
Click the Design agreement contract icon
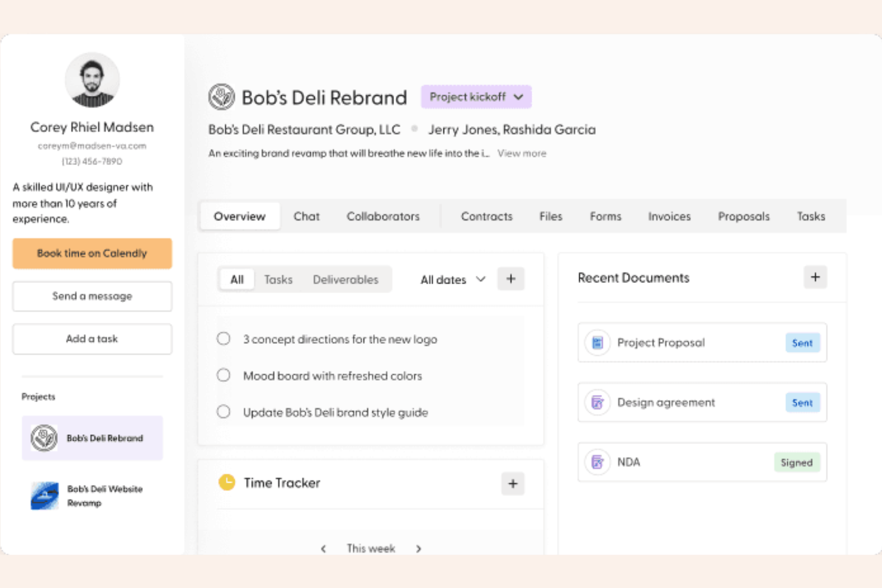click(597, 403)
